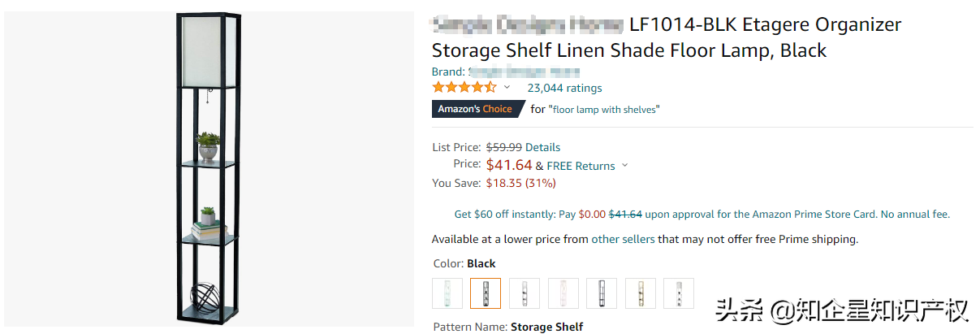Select the pale pink lamp color swatch
Viewport: 980px width, 334px height.
pyautogui.click(x=563, y=293)
